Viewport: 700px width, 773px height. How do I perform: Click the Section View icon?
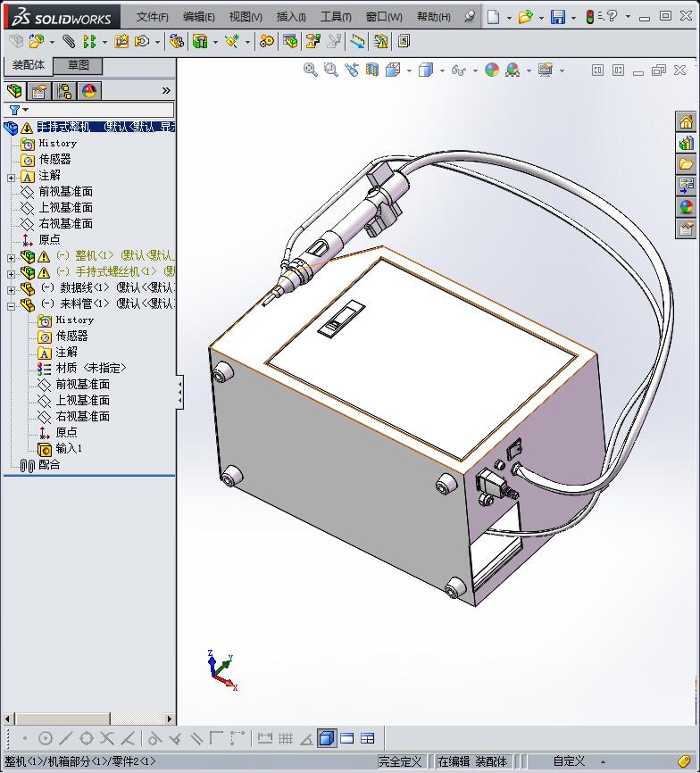pyautogui.click(x=372, y=70)
